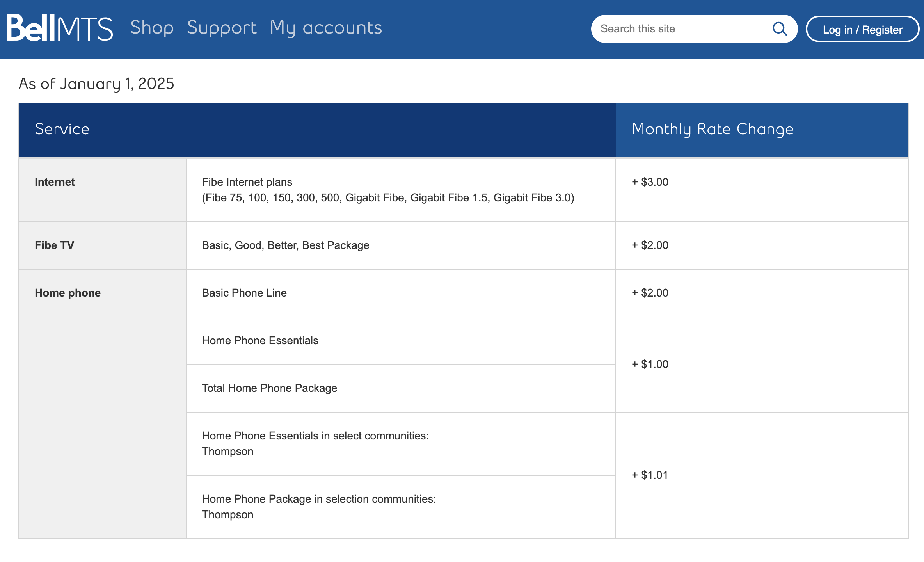The image size is (924, 562).
Task: Click the Basic Phone Line + $2.00 value
Action: tap(650, 293)
